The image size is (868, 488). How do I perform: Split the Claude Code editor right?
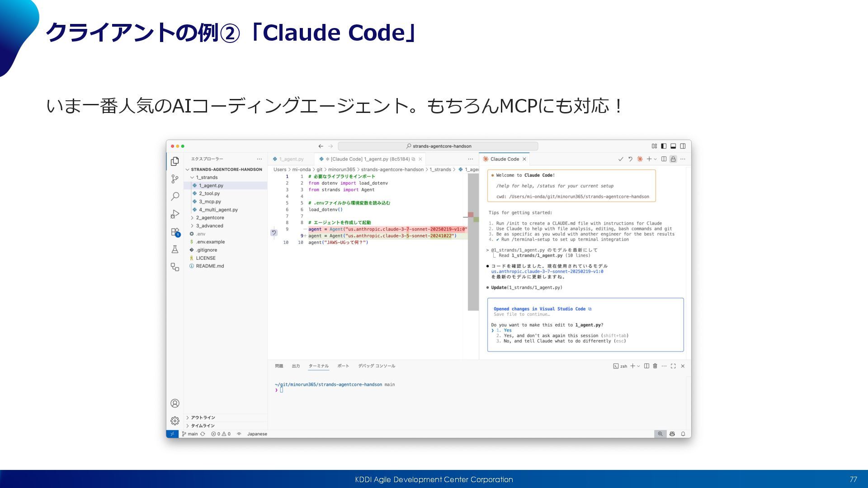664,159
